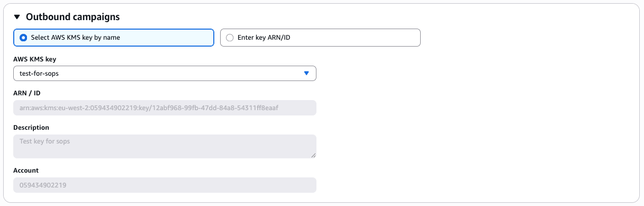Click the Select AWS KMS key by name label

[79, 38]
